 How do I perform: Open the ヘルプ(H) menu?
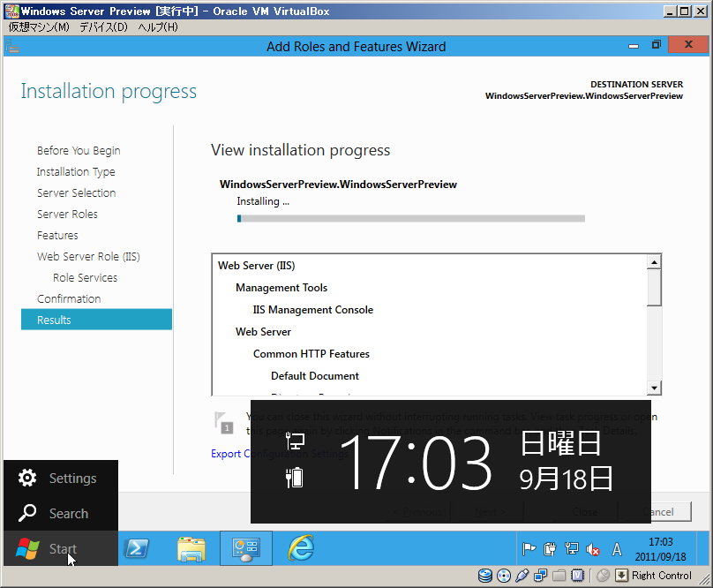(158, 27)
